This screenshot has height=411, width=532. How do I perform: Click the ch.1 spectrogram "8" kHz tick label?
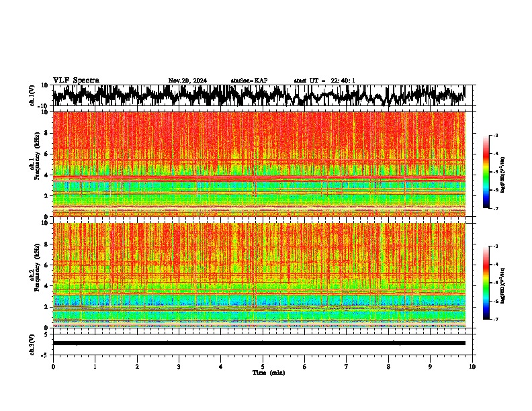click(46, 133)
